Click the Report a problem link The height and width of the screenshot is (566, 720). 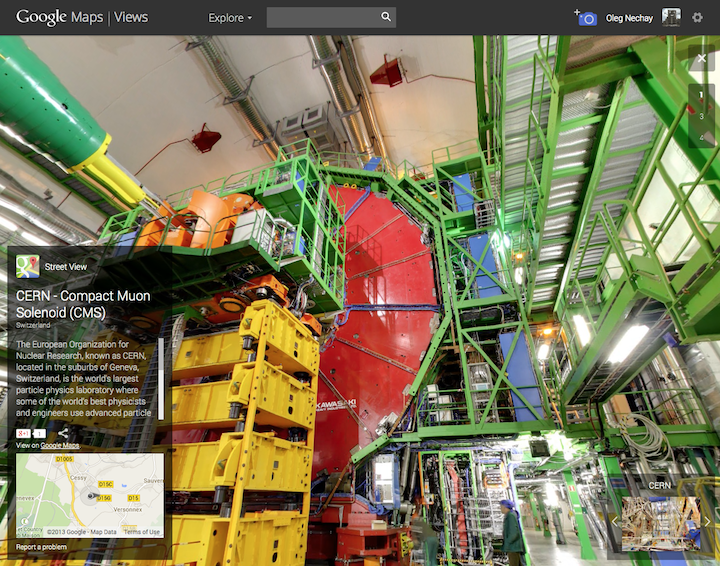(41, 547)
